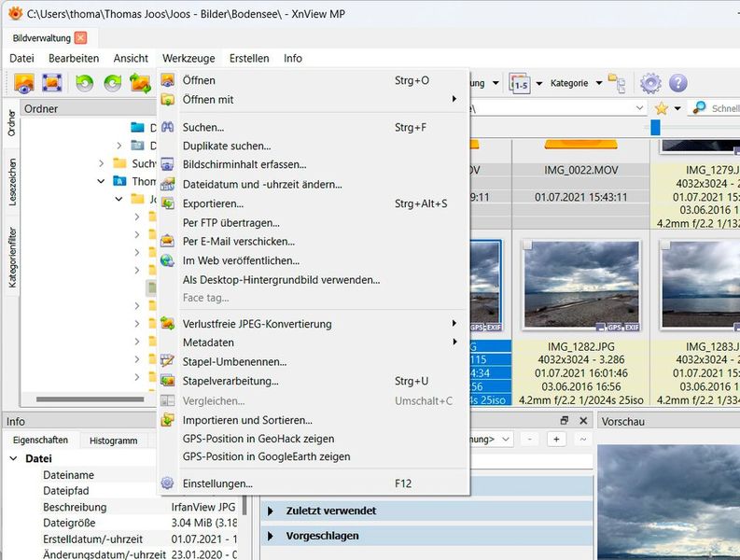Open the Kategorienfilter side tab
This screenshot has width=740, height=560.
pos(12,258)
